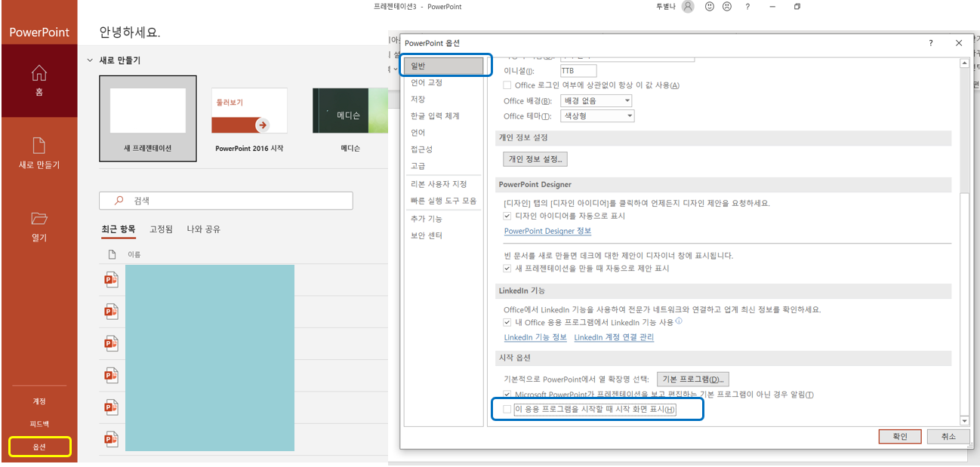Click 계정 in the sidebar
Image resolution: width=980 pixels, height=467 pixels.
click(39, 401)
